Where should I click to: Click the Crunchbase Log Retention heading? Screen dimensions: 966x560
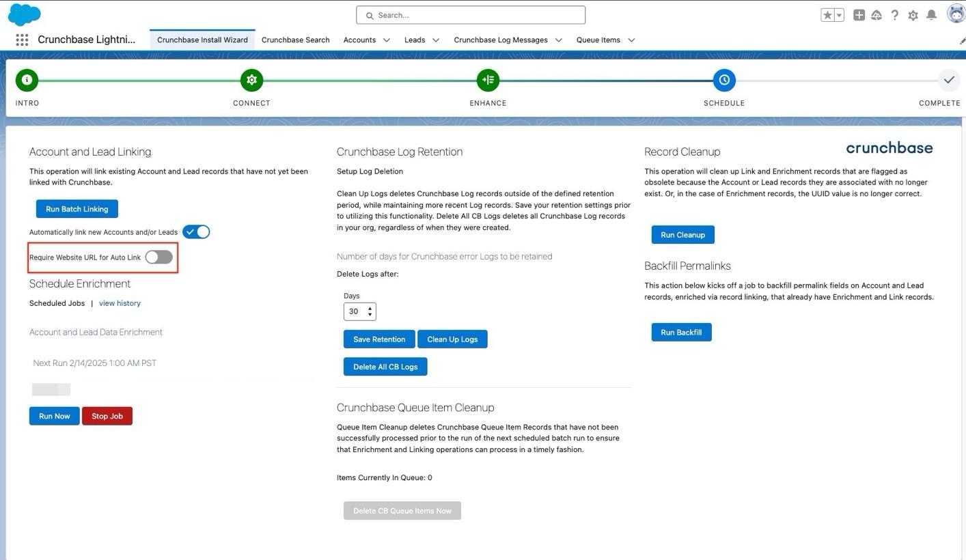400,152
